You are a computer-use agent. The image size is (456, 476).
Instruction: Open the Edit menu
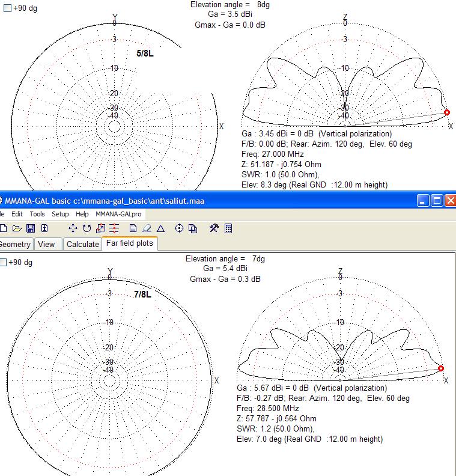tap(17, 214)
